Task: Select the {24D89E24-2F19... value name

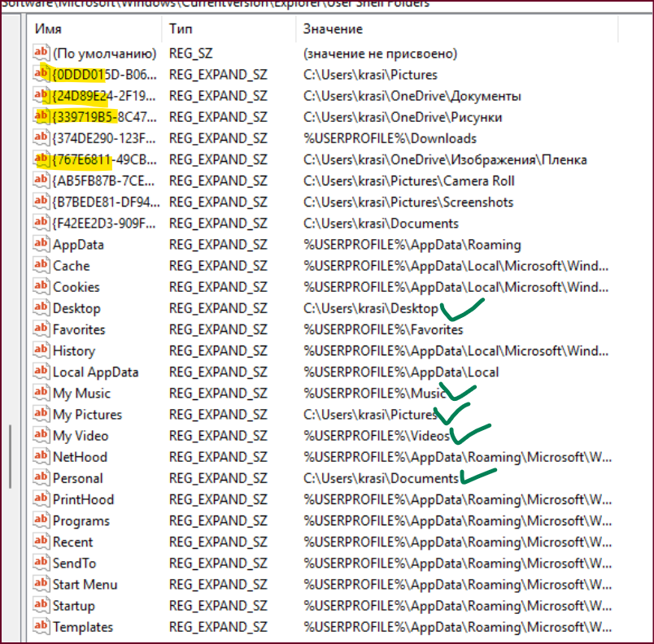Action: (104, 96)
